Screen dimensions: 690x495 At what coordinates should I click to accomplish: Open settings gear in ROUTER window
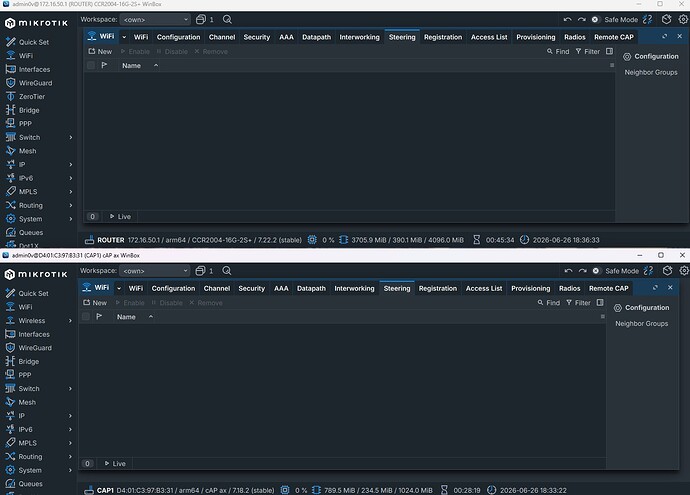(683, 19)
